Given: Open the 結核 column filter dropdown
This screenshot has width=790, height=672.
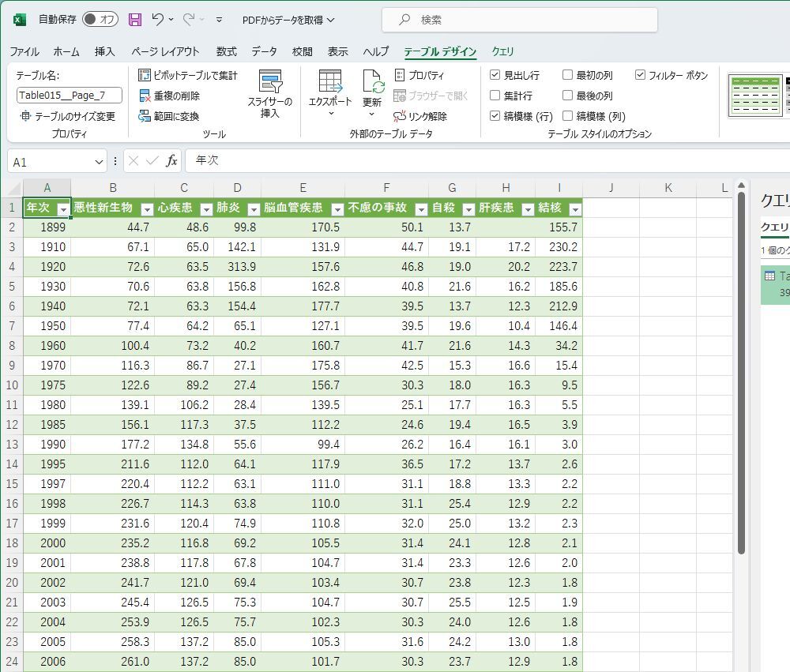Looking at the screenshot, I should (x=574, y=209).
